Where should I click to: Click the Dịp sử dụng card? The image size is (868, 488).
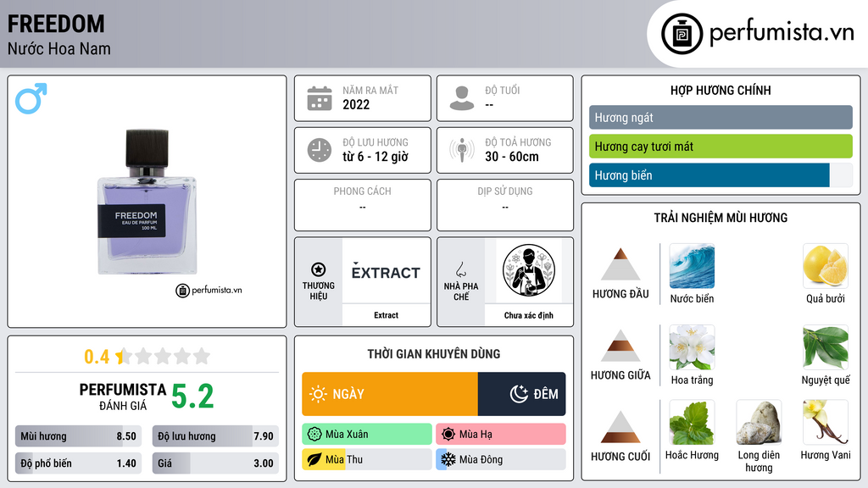(x=505, y=205)
